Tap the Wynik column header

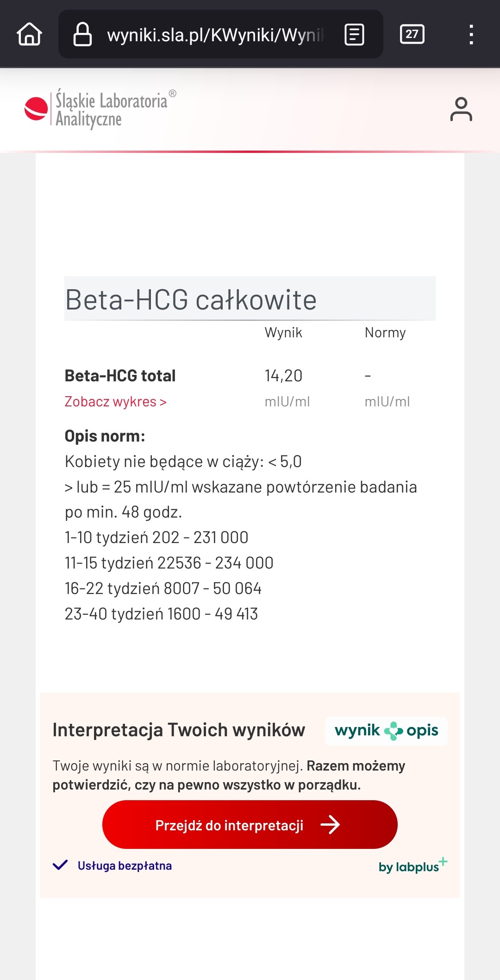(x=283, y=333)
